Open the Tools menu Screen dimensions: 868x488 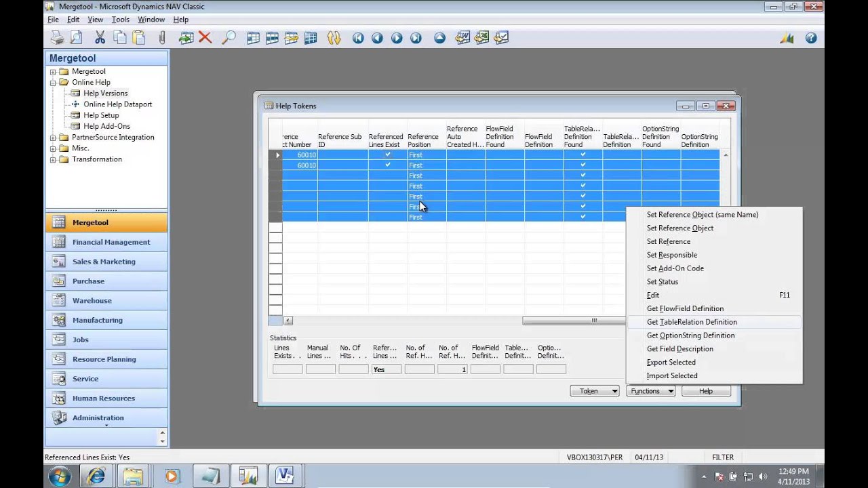click(120, 20)
